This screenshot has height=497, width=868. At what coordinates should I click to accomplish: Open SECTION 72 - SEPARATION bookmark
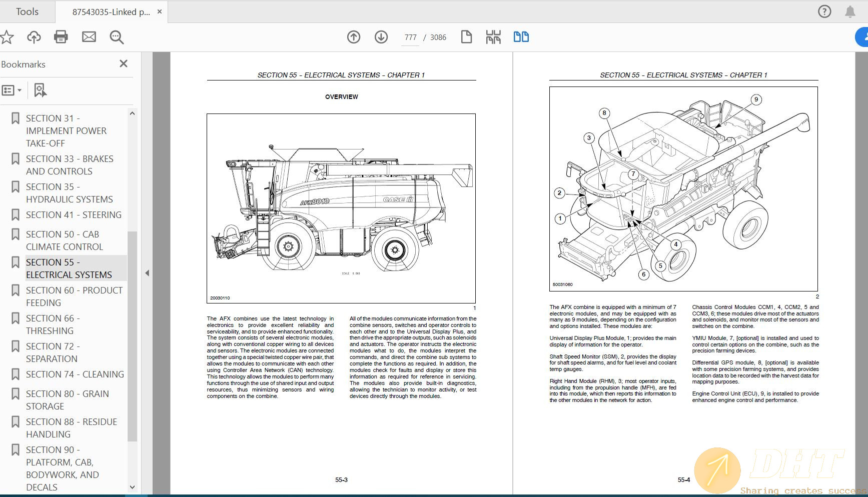(x=53, y=352)
